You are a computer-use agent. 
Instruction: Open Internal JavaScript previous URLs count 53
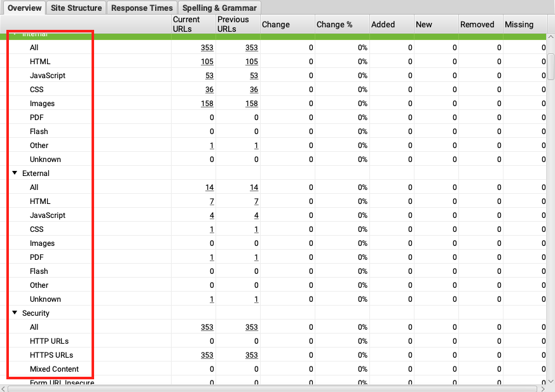click(252, 76)
